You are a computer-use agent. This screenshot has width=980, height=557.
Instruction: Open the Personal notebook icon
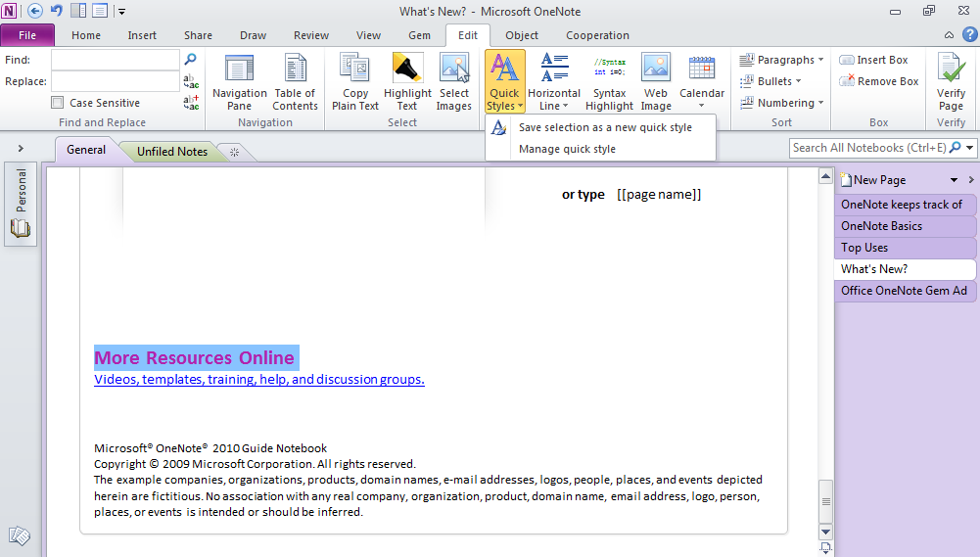click(21, 228)
